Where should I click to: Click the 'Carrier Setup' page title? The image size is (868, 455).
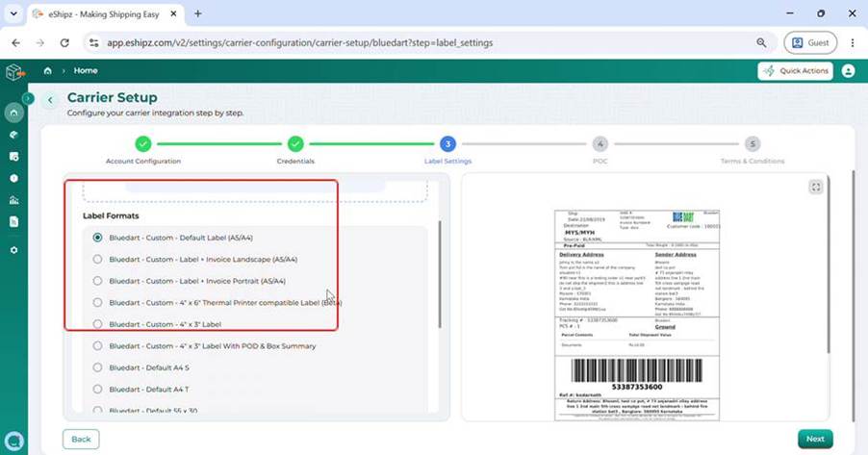113,97
